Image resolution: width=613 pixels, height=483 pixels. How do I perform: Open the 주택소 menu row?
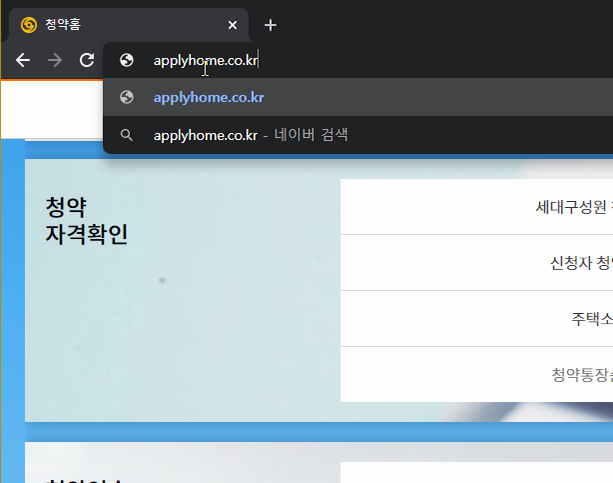pos(477,318)
